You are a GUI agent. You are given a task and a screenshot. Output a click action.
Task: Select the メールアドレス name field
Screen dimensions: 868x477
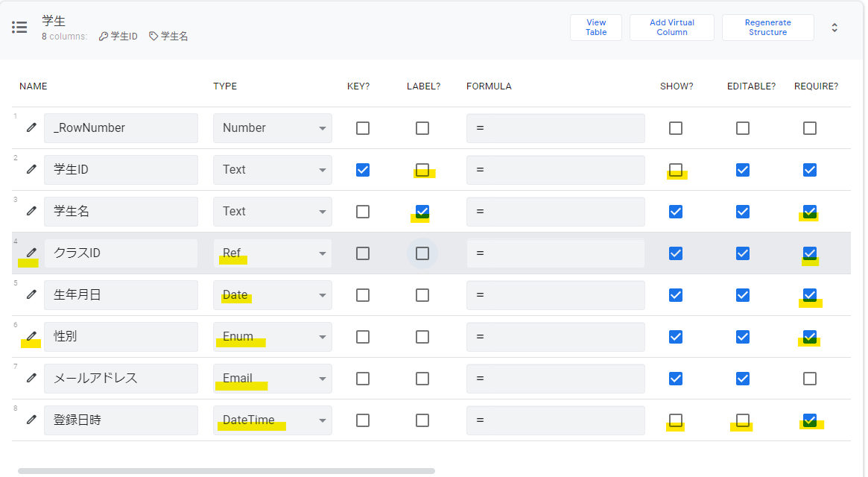121,379
